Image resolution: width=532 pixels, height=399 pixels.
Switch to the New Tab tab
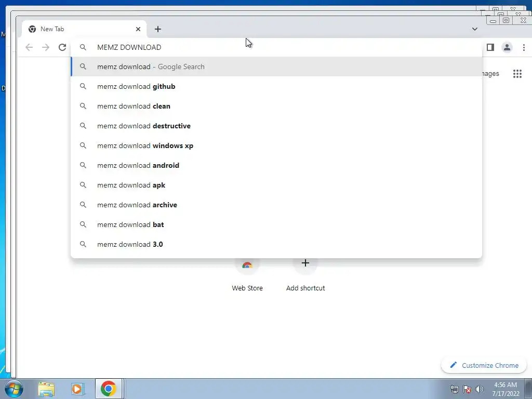(84, 29)
